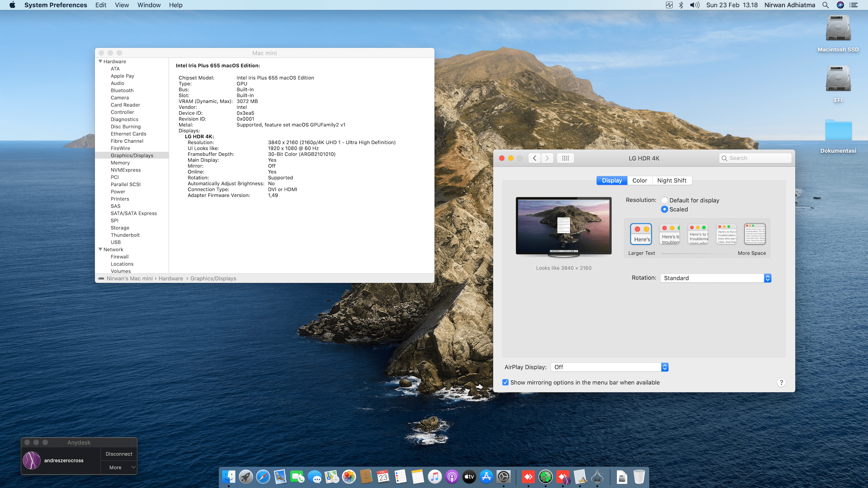Open the Trash in the Dock

pyautogui.click(x=639, y=477)
